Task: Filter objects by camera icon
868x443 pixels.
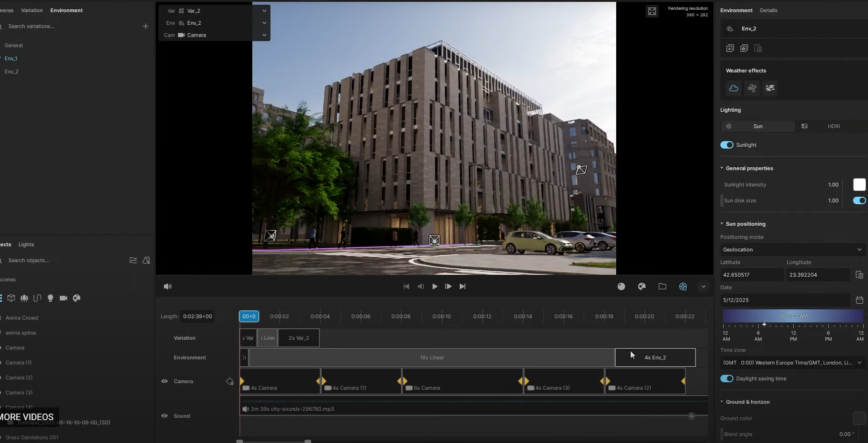Action: [x=64, y=298]
